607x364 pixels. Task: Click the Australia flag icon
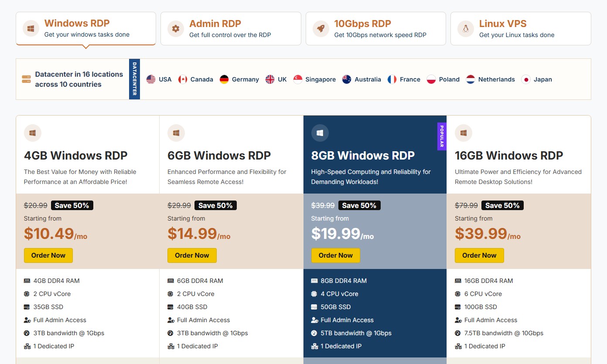346,79
